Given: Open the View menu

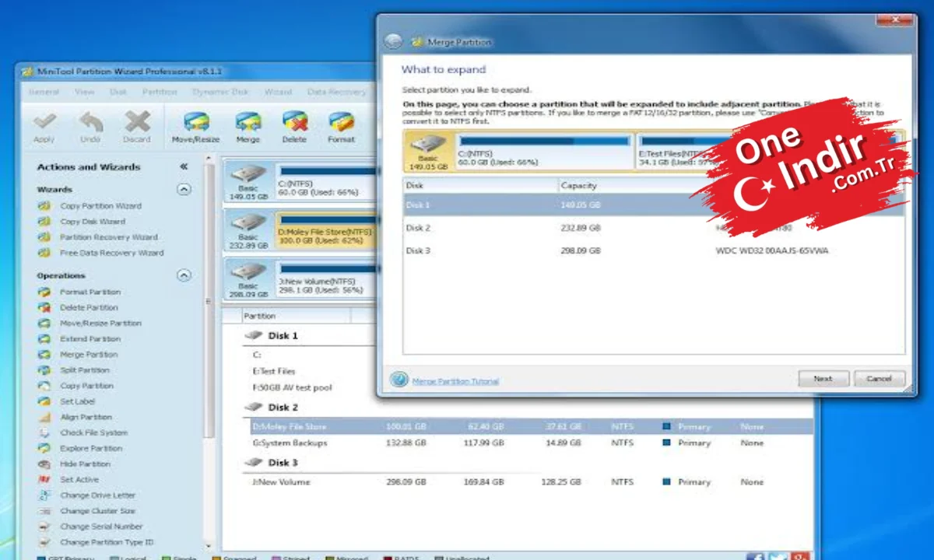Looking at the screenshot, I should (x=84, y=92).
